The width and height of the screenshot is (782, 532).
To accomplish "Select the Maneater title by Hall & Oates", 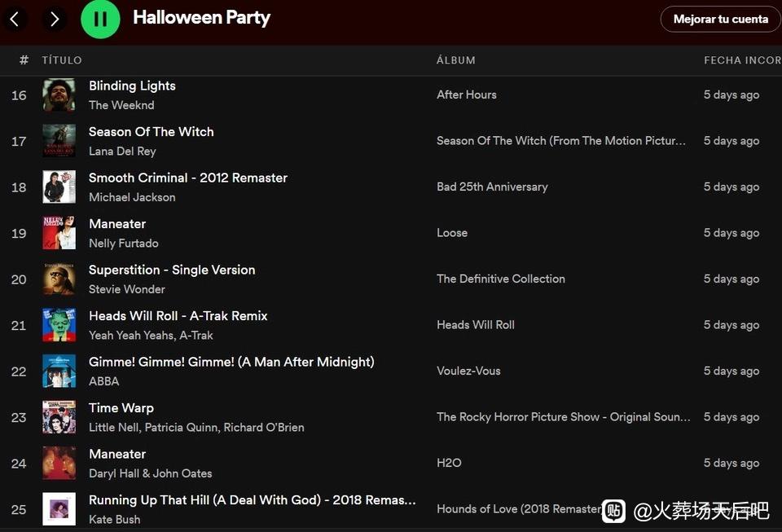I will coord(117,455).
